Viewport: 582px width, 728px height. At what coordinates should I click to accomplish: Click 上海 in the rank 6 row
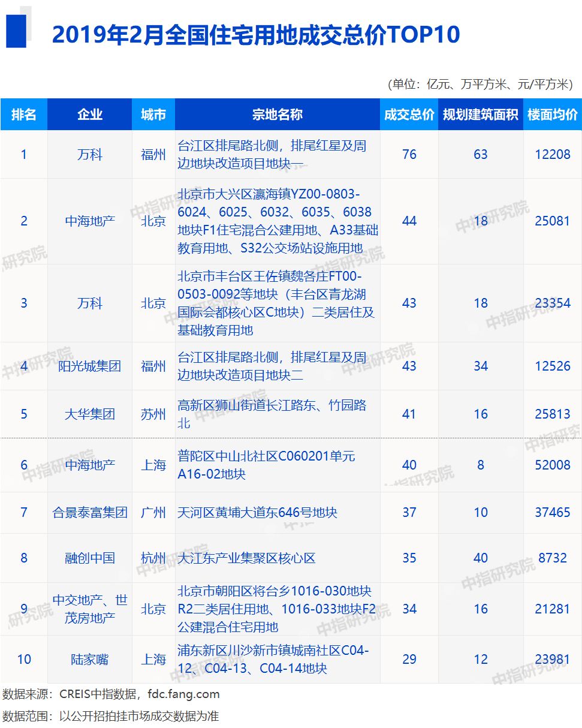click(x=153, y=465)
